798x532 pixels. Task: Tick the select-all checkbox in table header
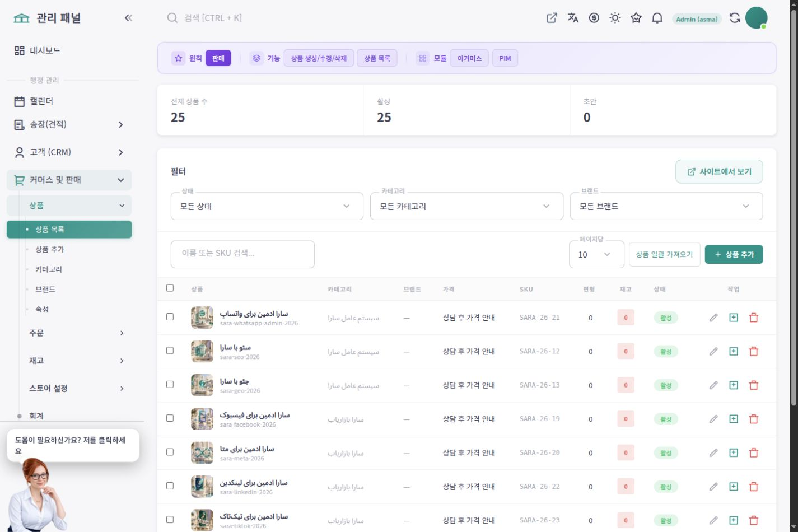(170, 288)
